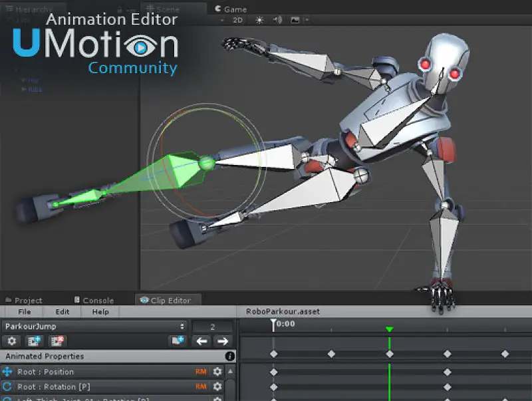Select Root Position second keyframe diamond

(447, 372)
